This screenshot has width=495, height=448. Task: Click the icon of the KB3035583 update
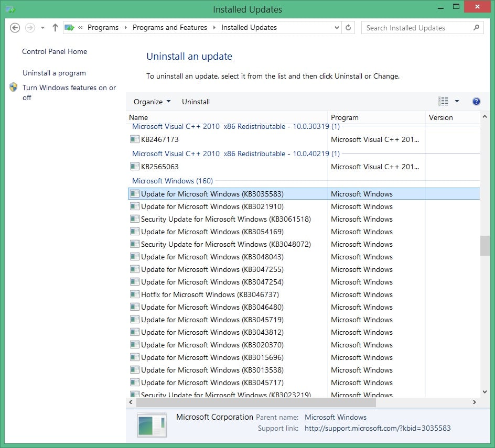pyautogui.click(x=135, y=193)
